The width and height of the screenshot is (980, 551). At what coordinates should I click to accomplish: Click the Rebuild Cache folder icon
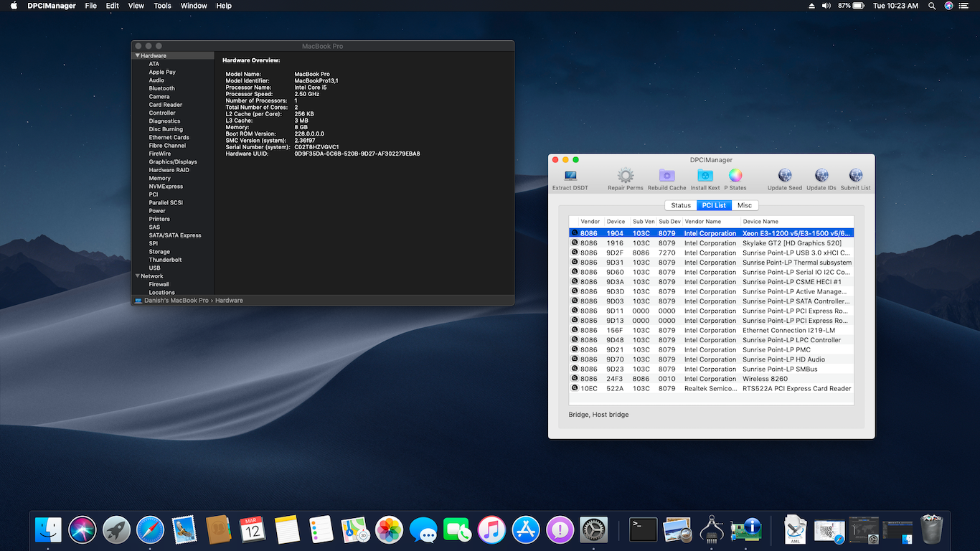pyautogui.click(x=666, y=176)
